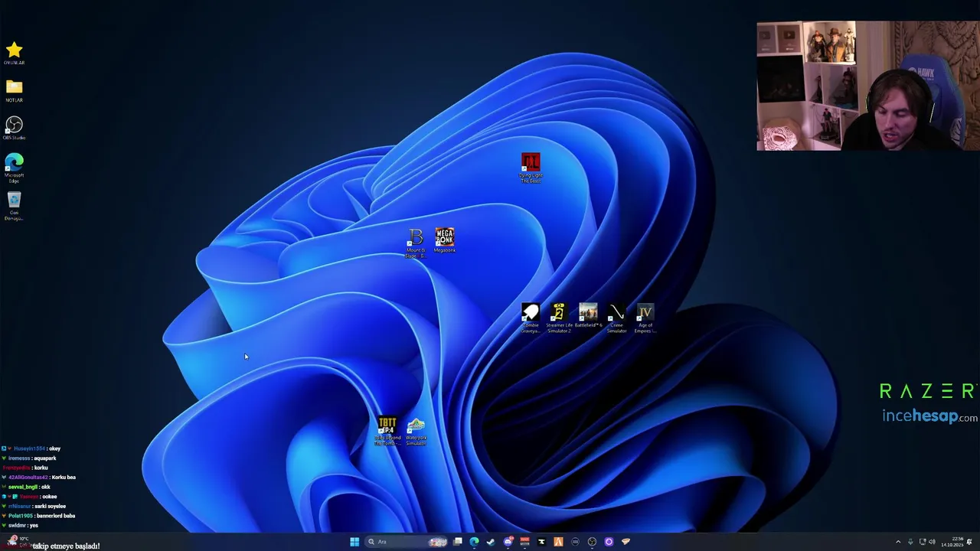Viewport: 980px width, 551px height.
Task: Select Streamer Life Simulator 2 shortcut
Action: (x=559, y=318)
